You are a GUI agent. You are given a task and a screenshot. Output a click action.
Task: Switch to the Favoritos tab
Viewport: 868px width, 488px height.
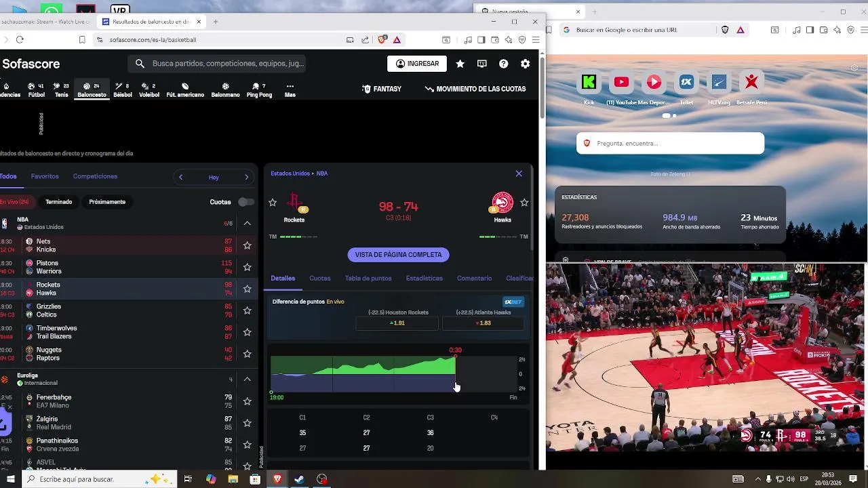click(x=45, y=176)
